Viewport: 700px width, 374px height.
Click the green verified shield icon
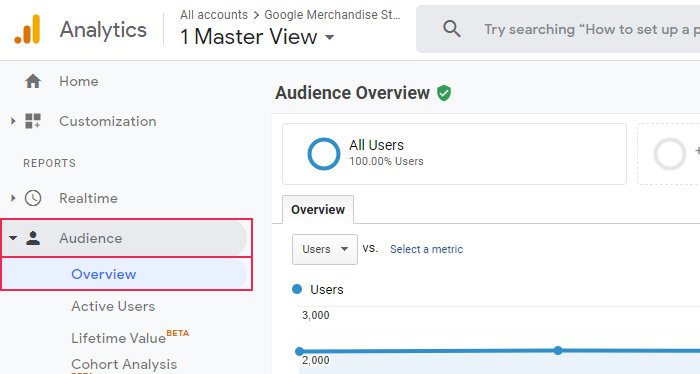pyautogui.click(x=444, y=93)
